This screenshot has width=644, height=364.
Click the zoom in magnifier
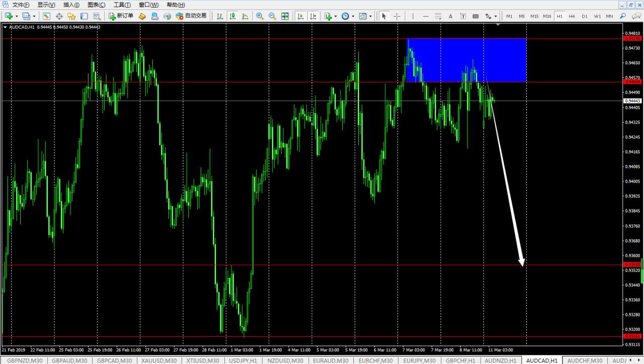point(260,16)
